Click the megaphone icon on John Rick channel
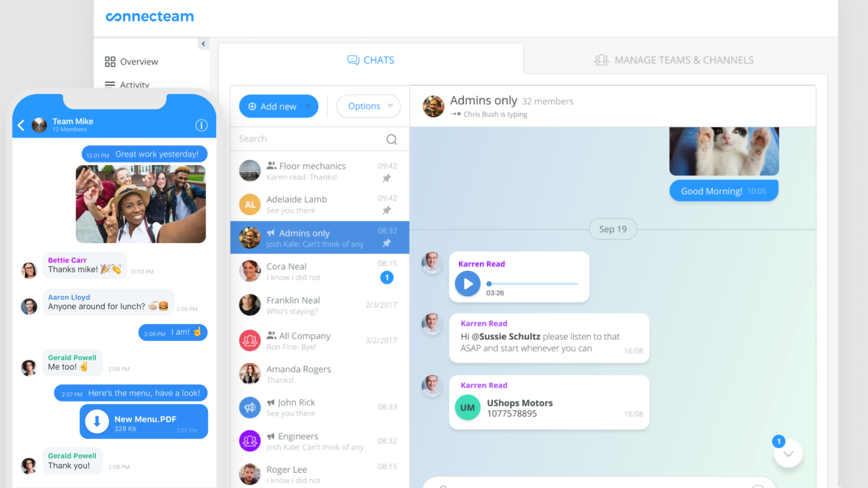The width and height of the screenshot is (868, 488). (x=270, y=402)
